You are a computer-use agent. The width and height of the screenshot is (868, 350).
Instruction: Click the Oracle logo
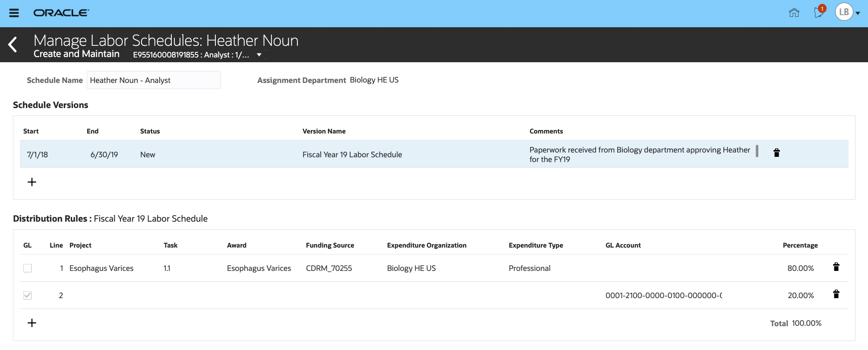61,13
